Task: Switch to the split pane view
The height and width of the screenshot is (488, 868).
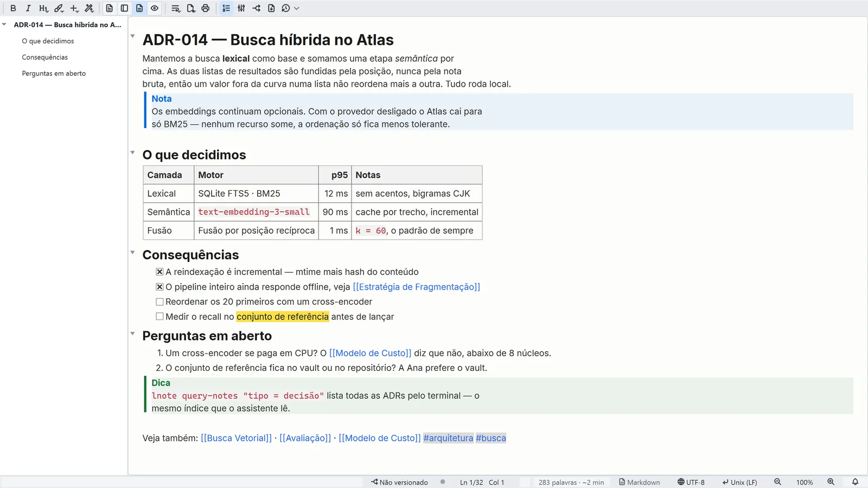Action: pyautogui.click(x=124, y=8)
